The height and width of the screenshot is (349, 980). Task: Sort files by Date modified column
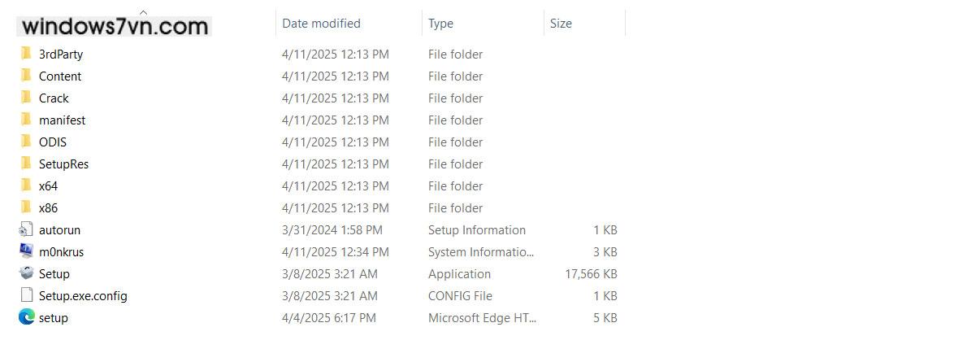[x=321, y=24]
